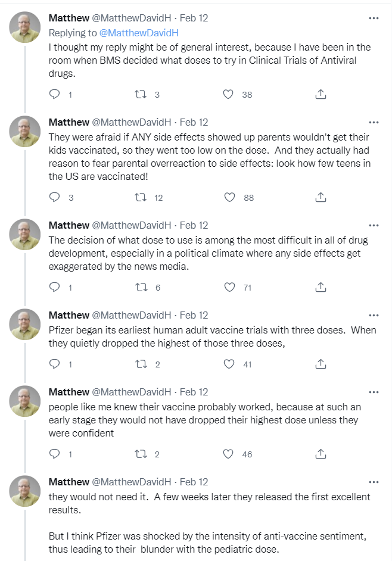Reply to the tweet about BMS clinical trials
The width and height of the screenshot is (392, 561).
click(x=55, y=94)
